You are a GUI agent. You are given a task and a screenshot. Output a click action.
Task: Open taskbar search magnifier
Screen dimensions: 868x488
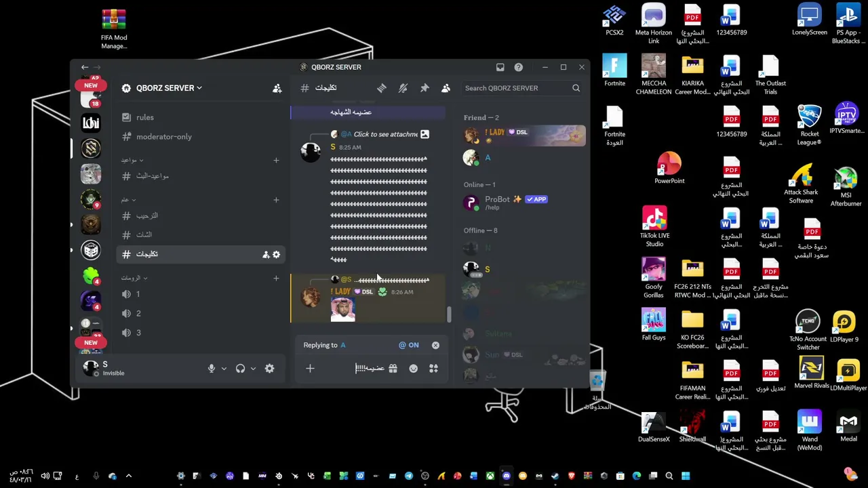(x=669, y=476)
